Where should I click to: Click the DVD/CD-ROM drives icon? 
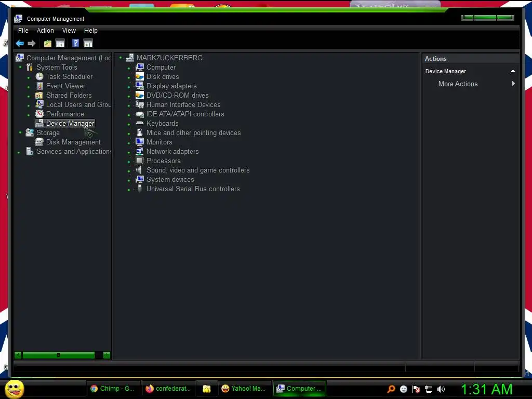[139, 96]
